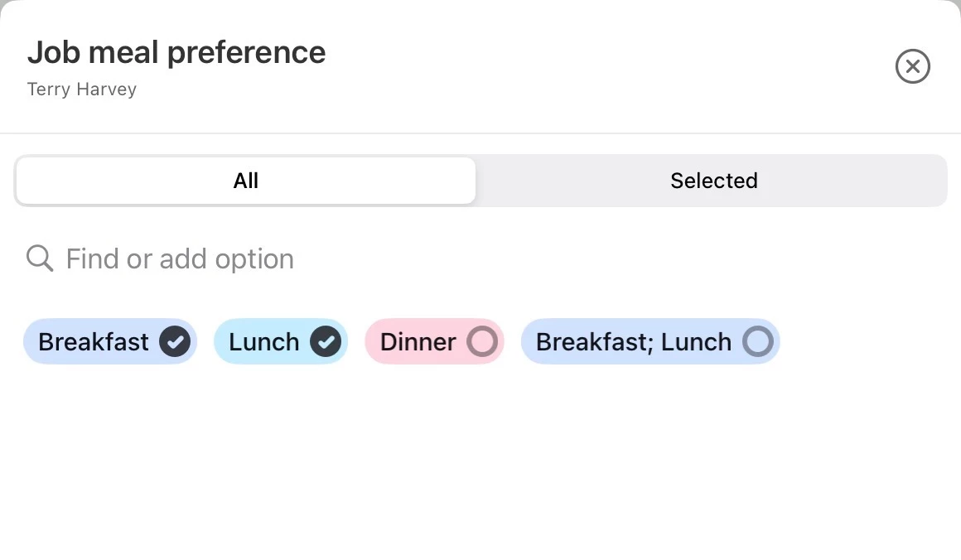Uncheck the Lunch checkmark icon
961x560 pixels.
(x=326, y=341)
